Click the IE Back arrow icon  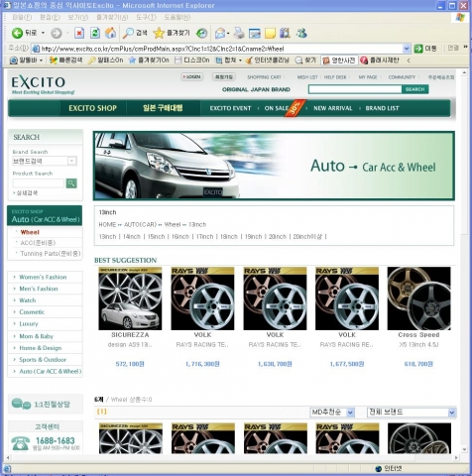point(17,33)
